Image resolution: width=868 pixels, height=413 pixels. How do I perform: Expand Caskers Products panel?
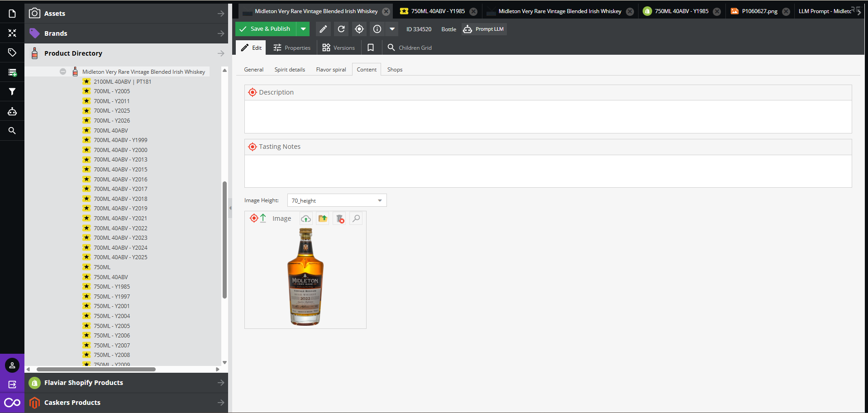[x=221, y=403]
